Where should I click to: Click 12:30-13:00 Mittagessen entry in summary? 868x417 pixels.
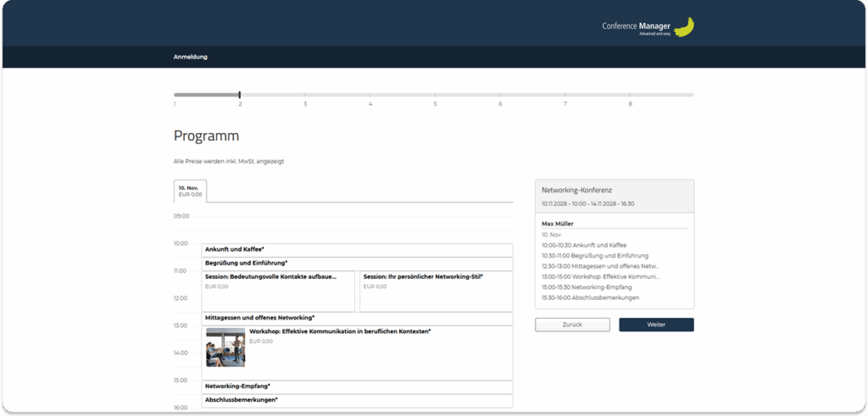tap(601, 266)
